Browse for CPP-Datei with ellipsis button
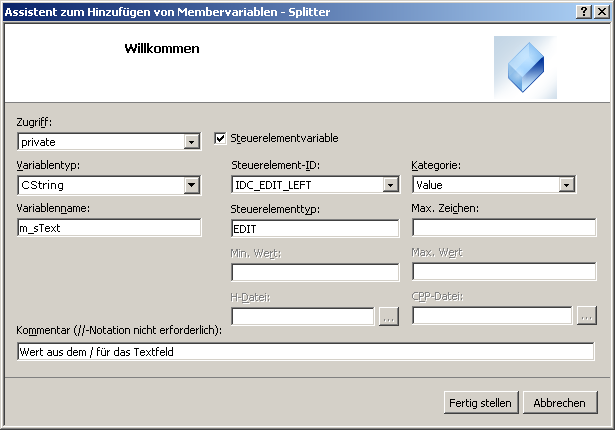Image resolution: width=615 pixels, height=430 pixels. click(x=587, y=316)
